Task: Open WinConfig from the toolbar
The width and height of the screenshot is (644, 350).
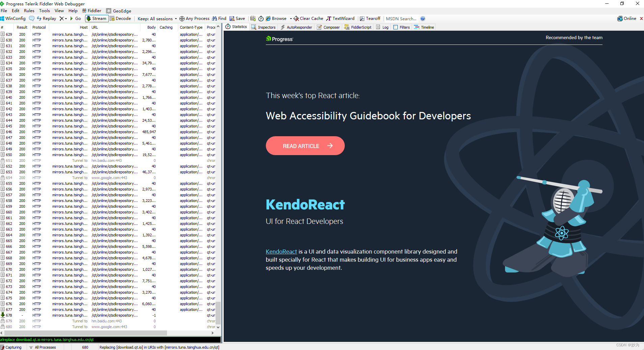Action: point(13,19)
